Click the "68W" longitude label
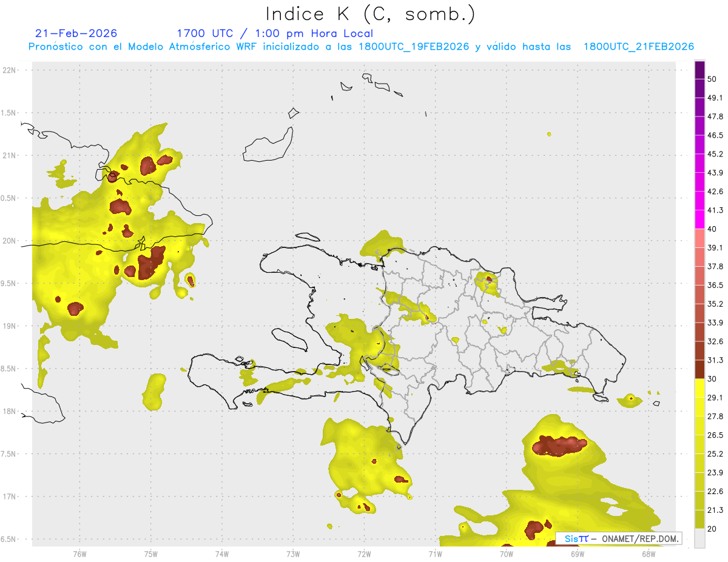The image size is (728, 562). point(648,554)
